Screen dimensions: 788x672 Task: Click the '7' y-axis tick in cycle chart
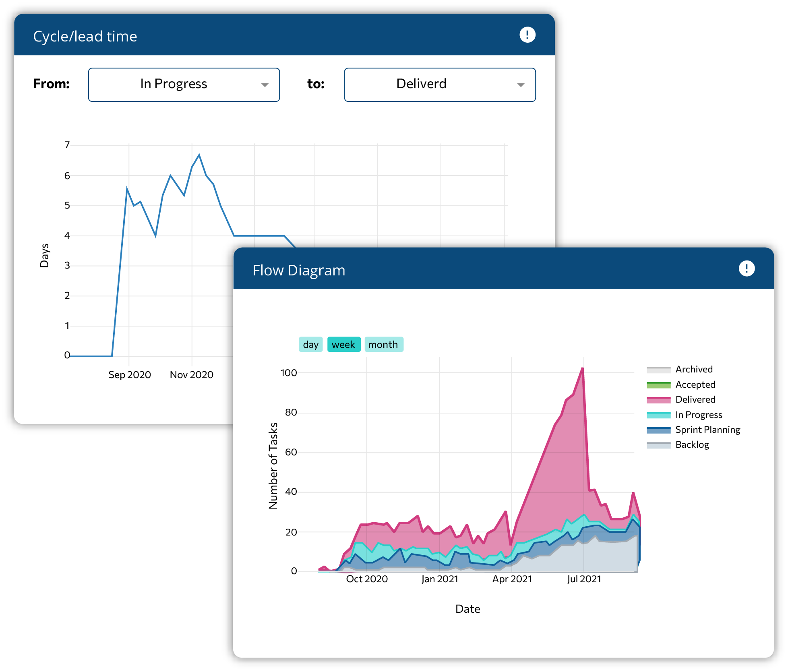click(67, 145)
